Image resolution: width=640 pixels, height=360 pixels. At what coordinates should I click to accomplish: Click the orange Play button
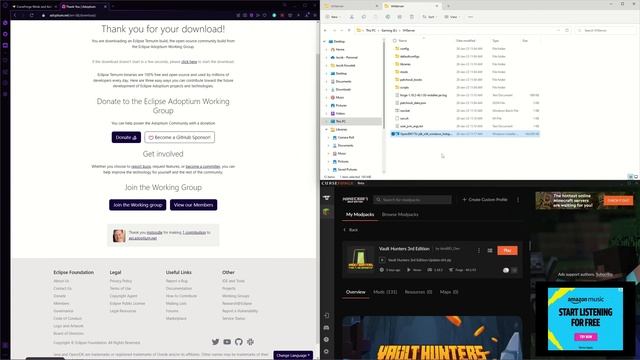click(507, 250)
